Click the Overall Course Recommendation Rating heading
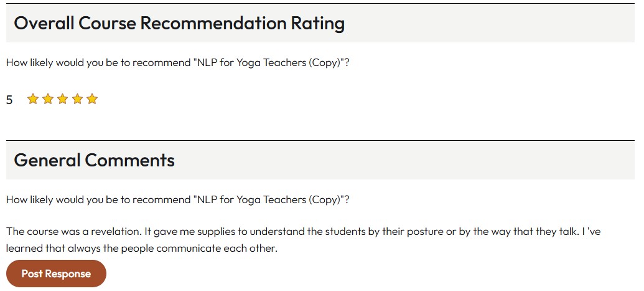644x291 pixels. [179, 24]
